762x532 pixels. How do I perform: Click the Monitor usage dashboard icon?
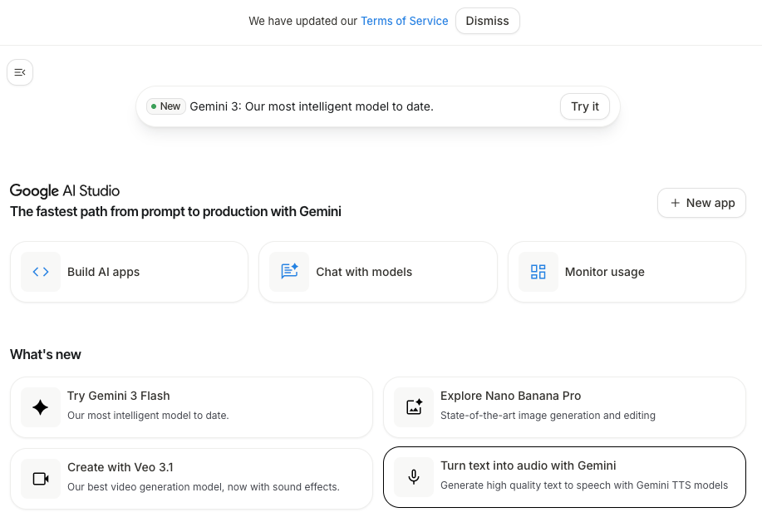[538, 272]
